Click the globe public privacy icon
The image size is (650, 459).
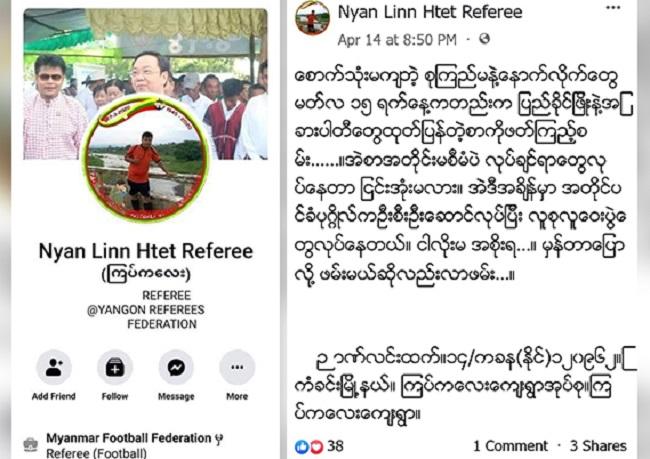click(x=485, y=39)
